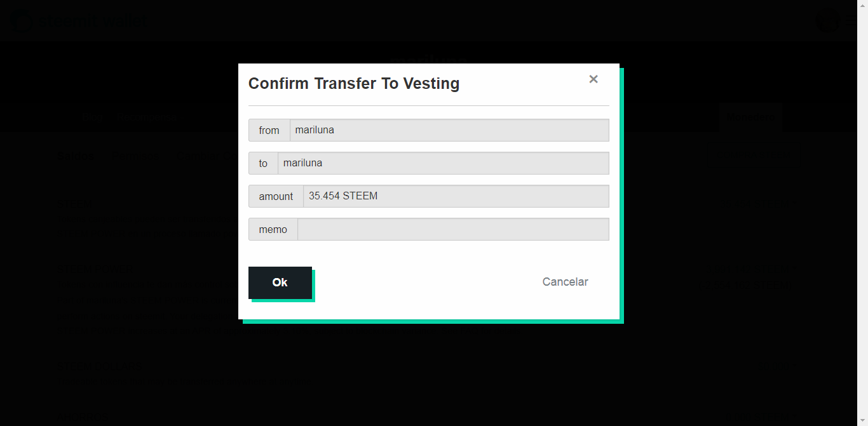
Task: Click the page's vertical scrollbar track
Action: pyautogui.click(x=862, y=213)
